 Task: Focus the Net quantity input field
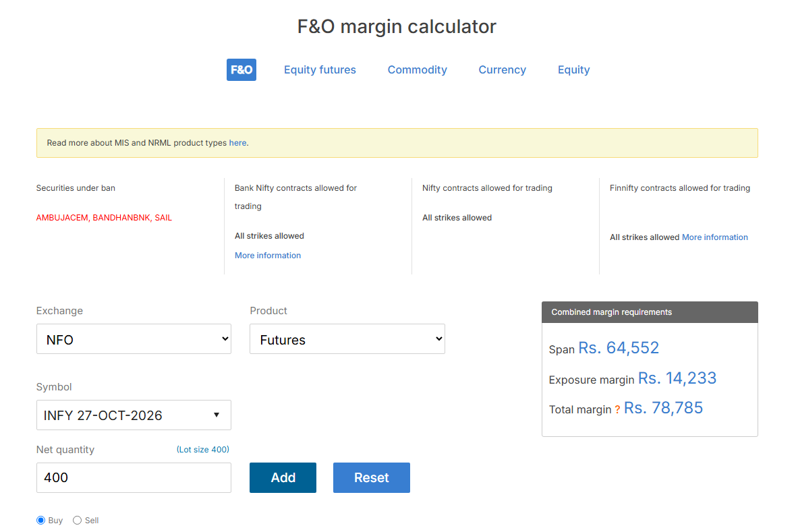coord(134,477)
